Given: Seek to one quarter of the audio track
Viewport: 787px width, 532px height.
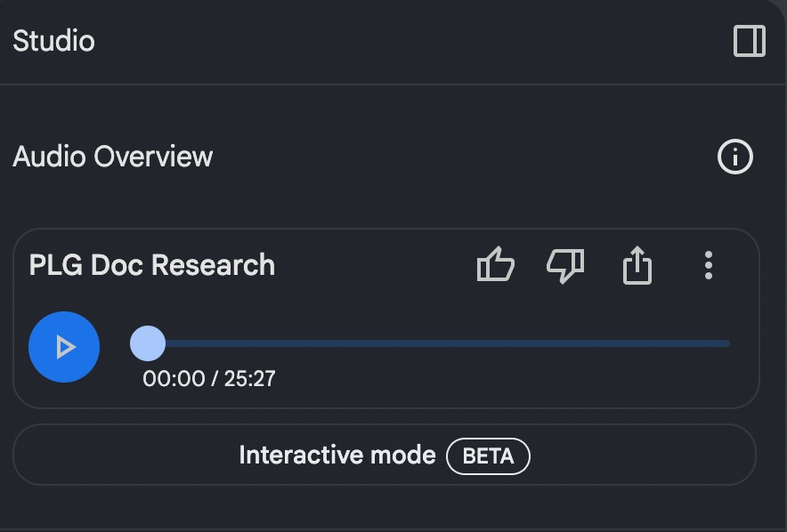Looking at the screenshot, I should click(x=293, y=343).
